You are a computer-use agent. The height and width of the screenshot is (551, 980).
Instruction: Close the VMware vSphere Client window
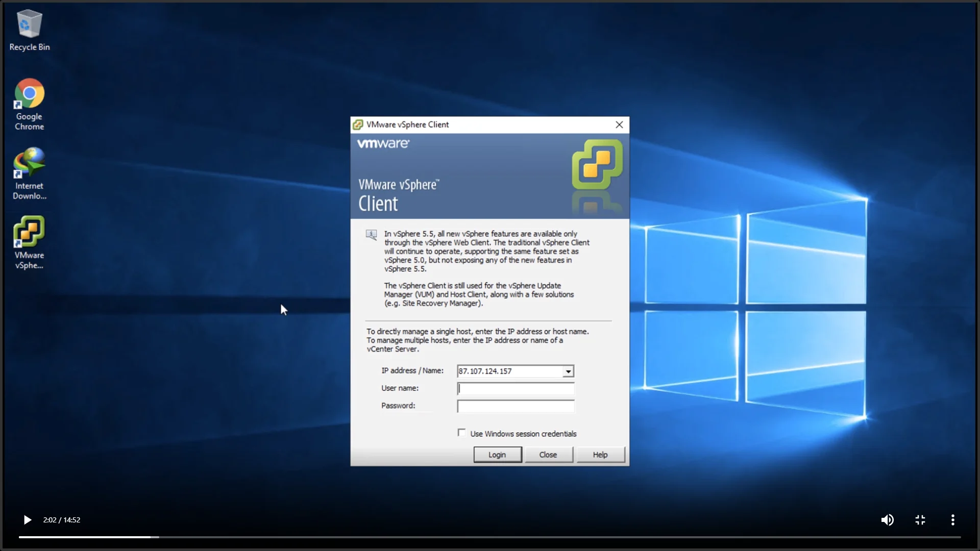pyautogui.click(x=619, y=124)
